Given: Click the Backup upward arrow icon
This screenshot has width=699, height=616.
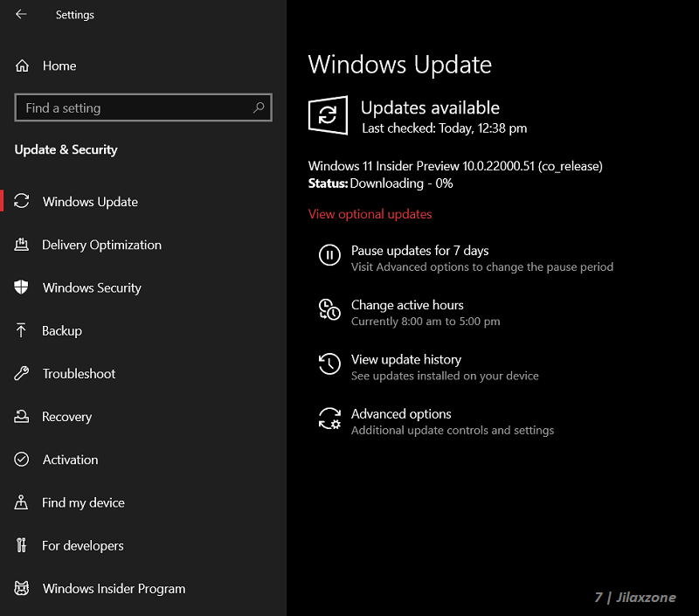Looking at the screenshot, I should coord(21,330).
